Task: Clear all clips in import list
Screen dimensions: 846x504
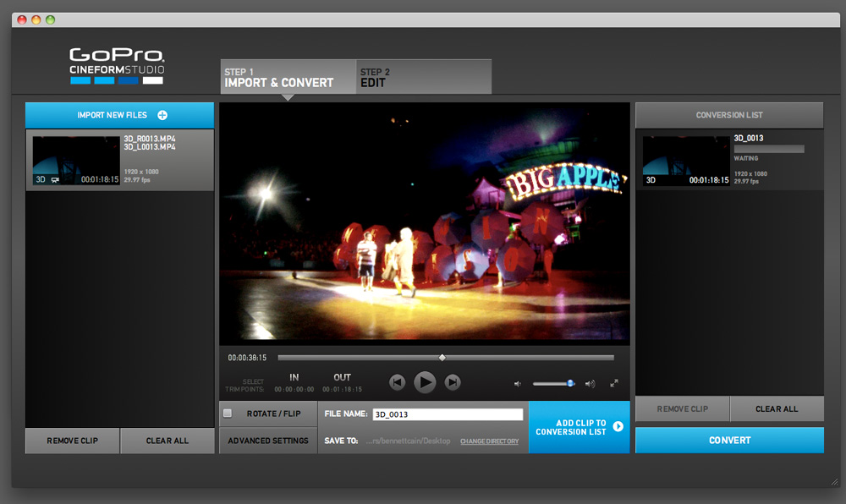Action: tap(168, 441)
